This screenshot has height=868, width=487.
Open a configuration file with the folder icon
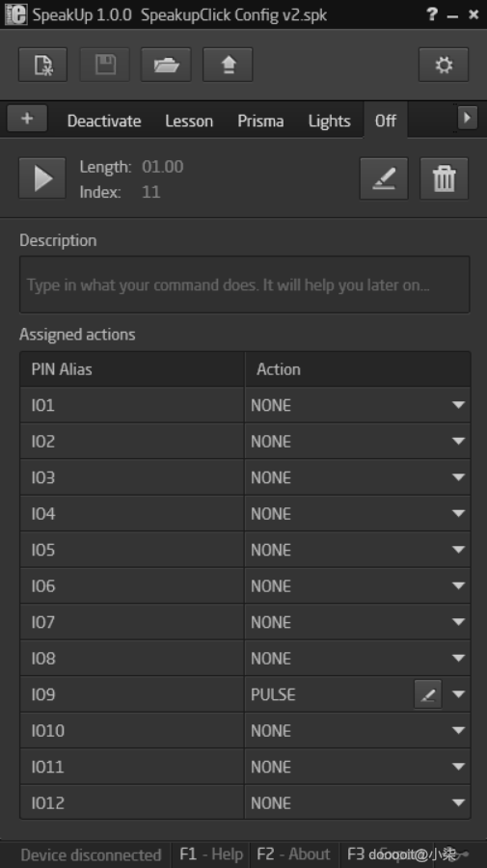[166, 65]
